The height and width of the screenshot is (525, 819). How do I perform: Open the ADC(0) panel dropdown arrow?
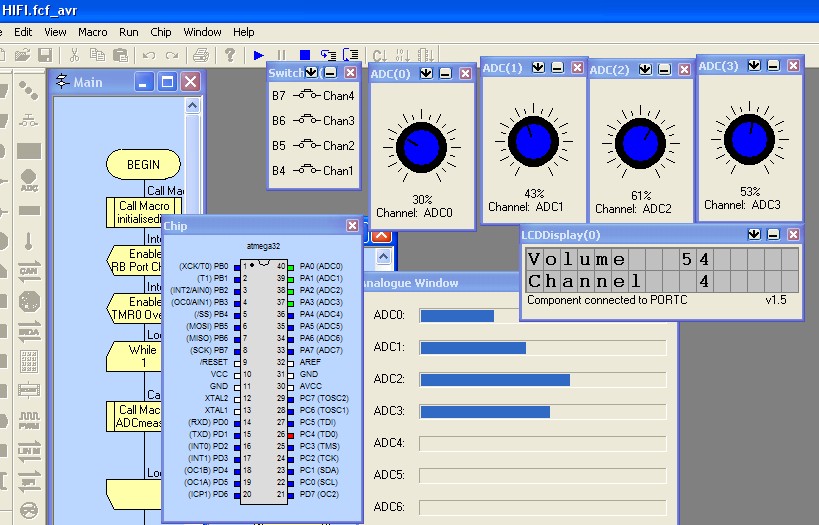427,73
